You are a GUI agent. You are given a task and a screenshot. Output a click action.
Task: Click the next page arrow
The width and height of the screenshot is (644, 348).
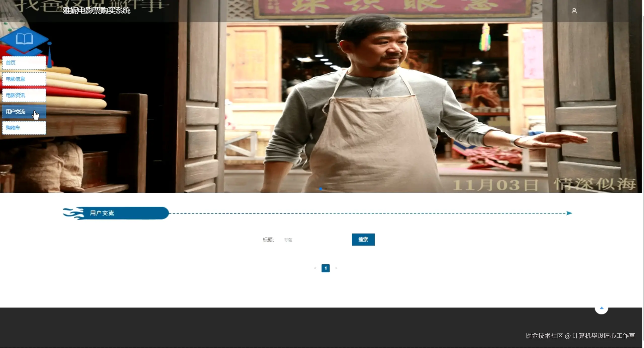click(336, 268)
